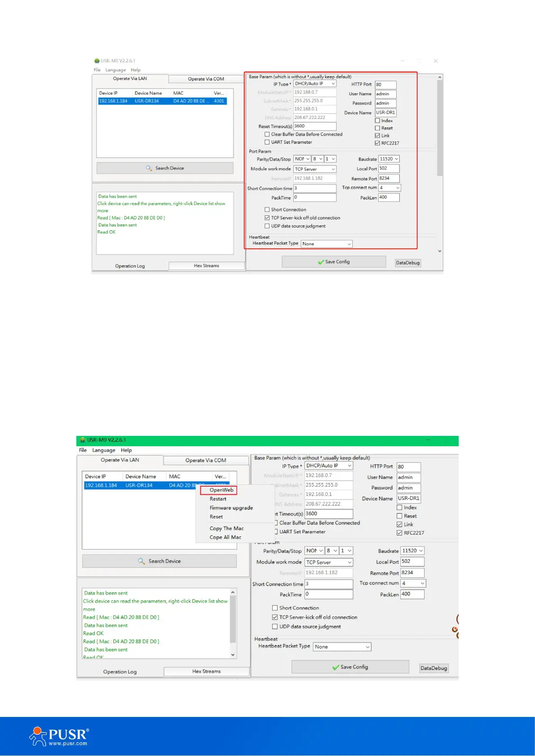Click Save Config checkmark icon, green-titled window

pos(336,667)
